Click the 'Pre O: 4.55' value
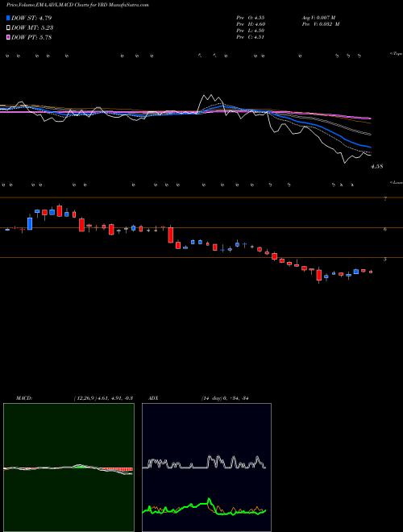This screenshot has width=403, height=532. point(251,18)
